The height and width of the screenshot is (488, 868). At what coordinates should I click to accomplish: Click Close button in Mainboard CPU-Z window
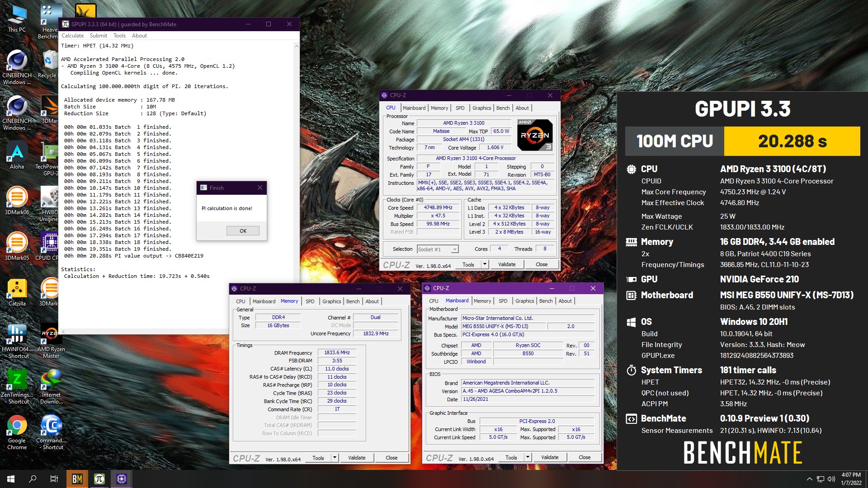coord(585,457)
